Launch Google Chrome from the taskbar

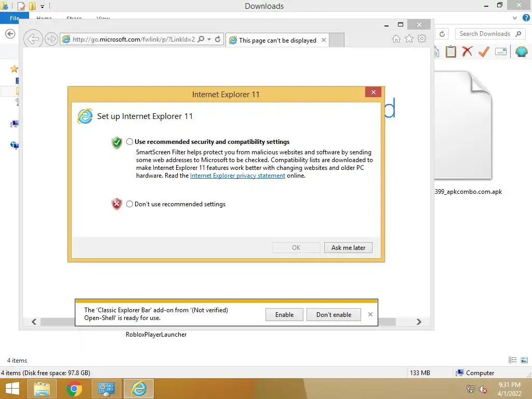pyautogui.click(x=74, y=389)
